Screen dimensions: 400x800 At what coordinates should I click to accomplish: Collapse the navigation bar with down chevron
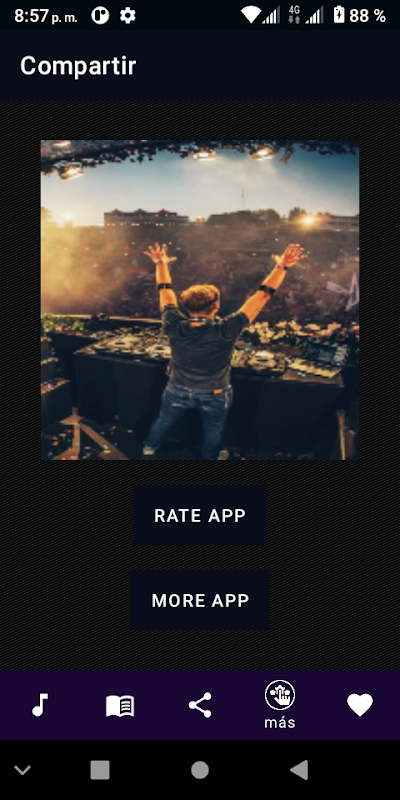[22, 770]
